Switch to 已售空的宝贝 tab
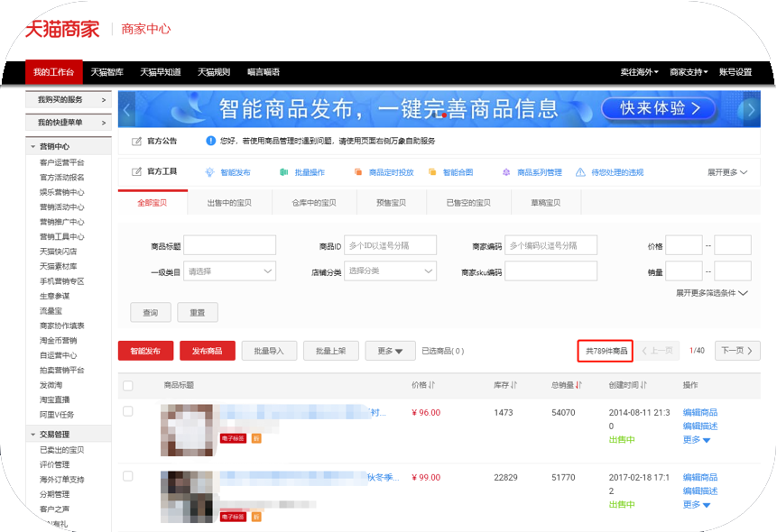The height and width of the screenshot is (532, 777). pos(468,203)
